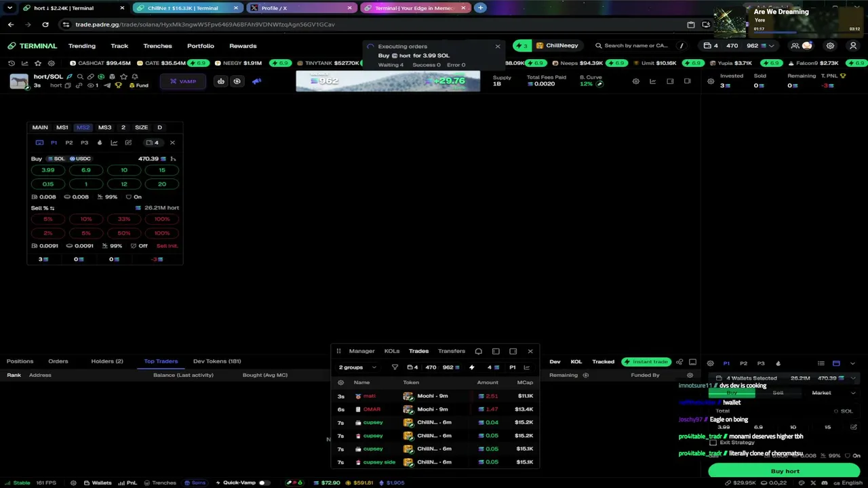This screenshot has width=868, height=488.
Task: Click Sell Init. link
Action: point(167,246)
